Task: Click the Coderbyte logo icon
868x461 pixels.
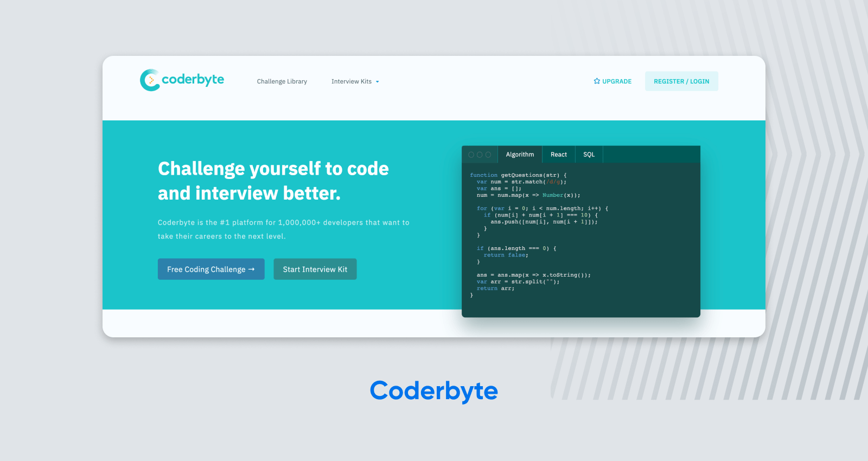Action: click(150, 80)
